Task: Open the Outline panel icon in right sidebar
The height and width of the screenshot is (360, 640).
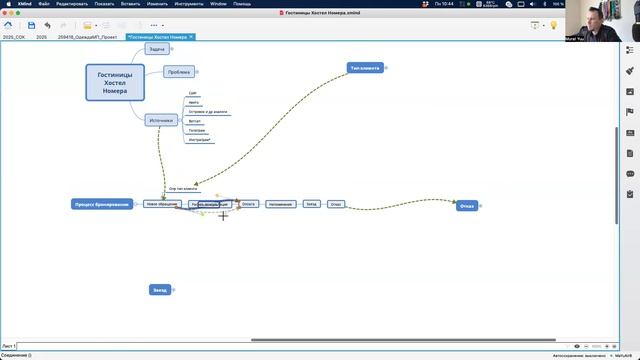Action: pyautogui.click(x=630, y=50)
